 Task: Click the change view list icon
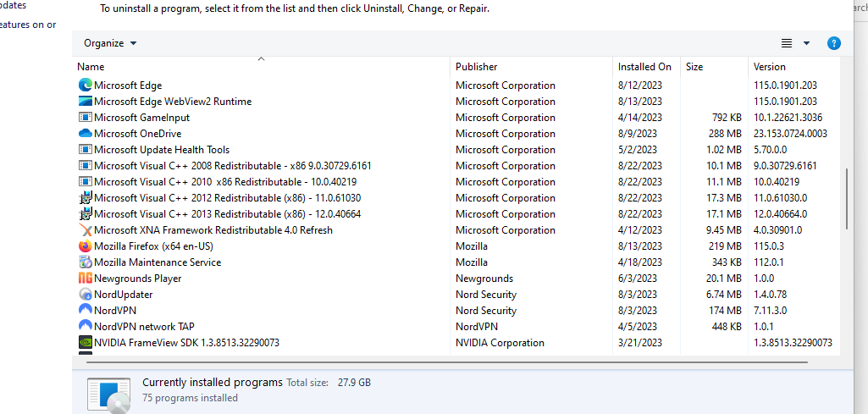[786, 43]
